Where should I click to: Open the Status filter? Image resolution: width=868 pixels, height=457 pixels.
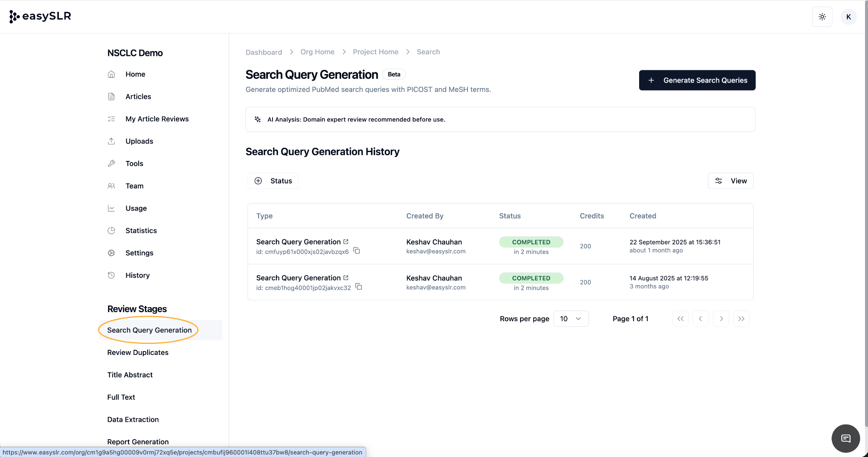273,181
